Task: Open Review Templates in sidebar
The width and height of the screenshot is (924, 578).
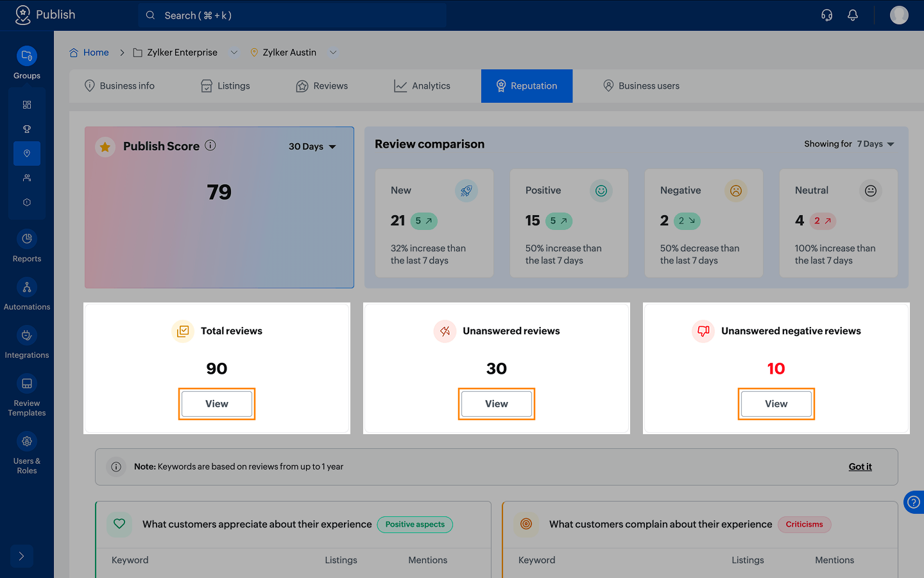Action: point(27,395)
